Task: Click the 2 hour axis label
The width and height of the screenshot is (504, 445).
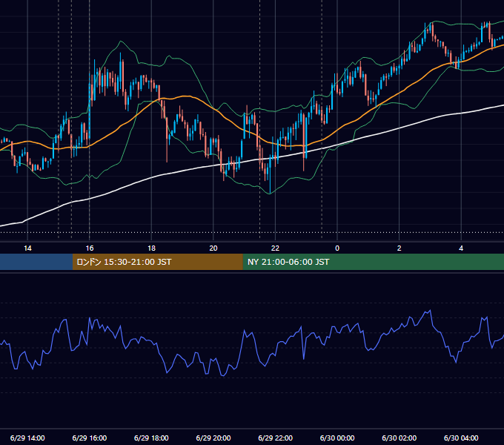Action: 399,248
